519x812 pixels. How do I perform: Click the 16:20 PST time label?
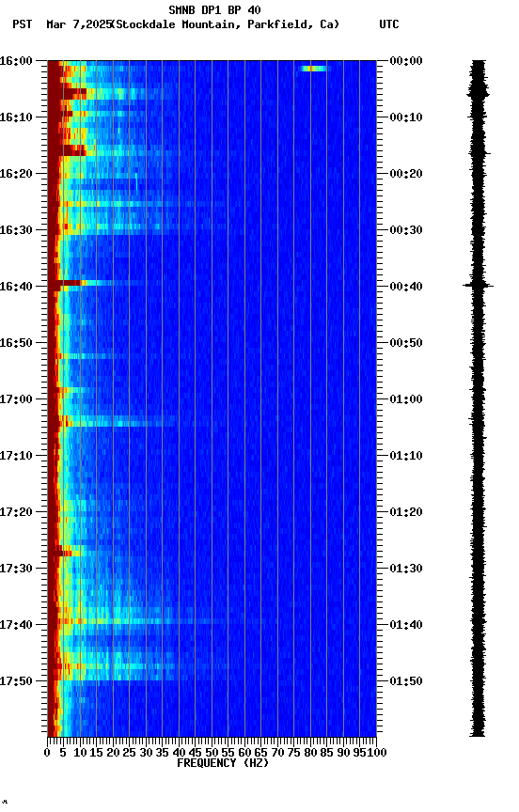pos(16,174)
